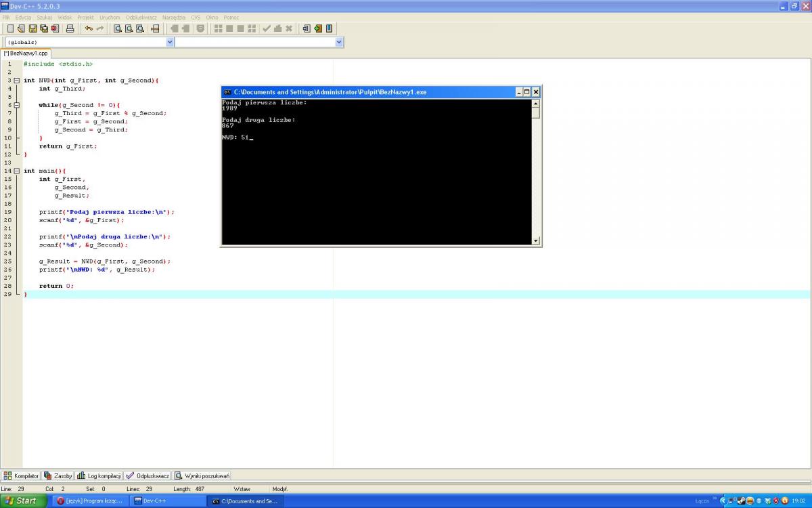
Task: Click the Find Next toolbar icon
Action: point(139,28)
